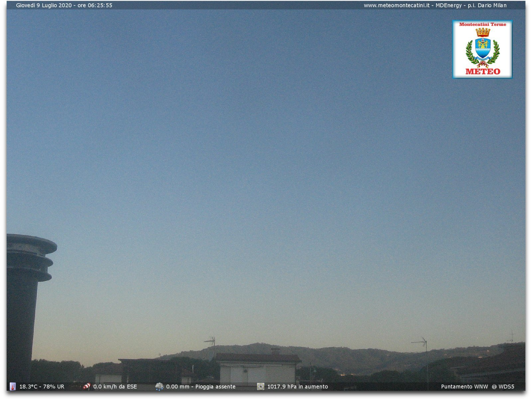Click the rain cloud icon

[x=159, y=386]
